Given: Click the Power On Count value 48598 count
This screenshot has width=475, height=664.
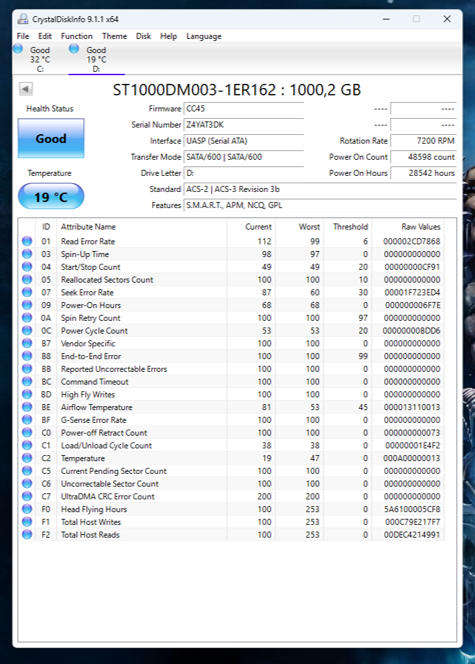Looking at the screenshot, I should (x=423, y=157).
